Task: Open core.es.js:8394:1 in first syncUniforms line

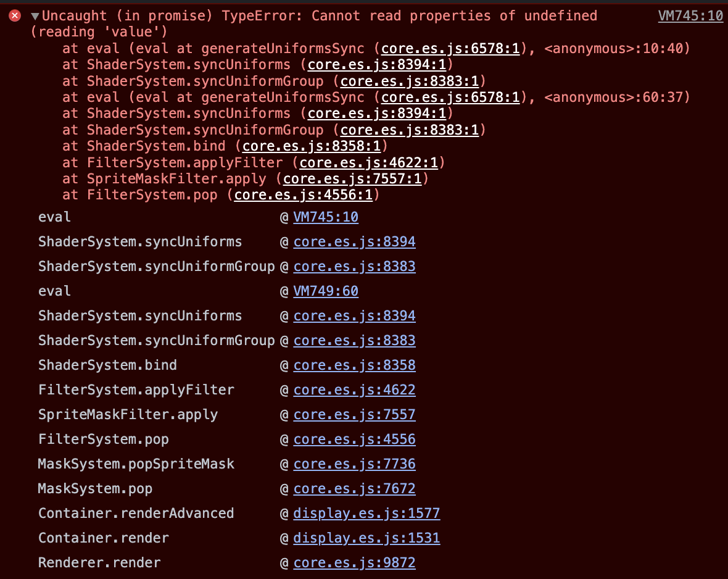Action: point(377,65)
